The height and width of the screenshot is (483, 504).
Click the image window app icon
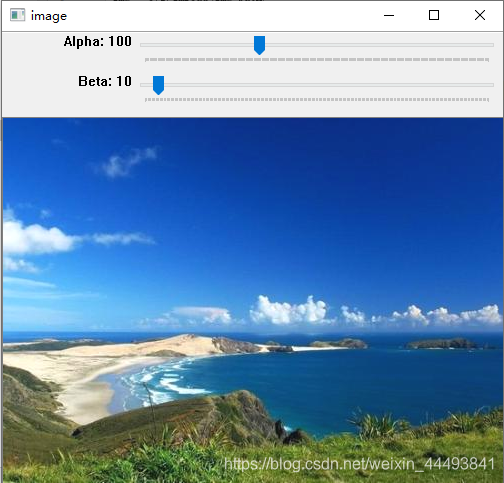point(17,15)
